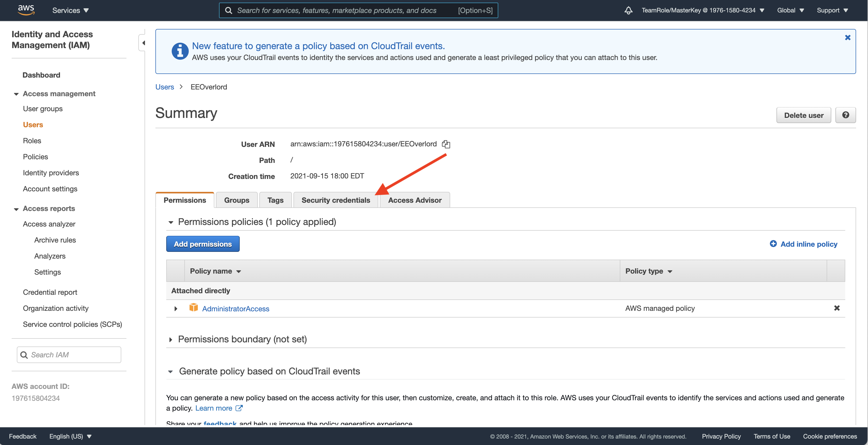Open Roles in the sidebar

tap(32, 141)
